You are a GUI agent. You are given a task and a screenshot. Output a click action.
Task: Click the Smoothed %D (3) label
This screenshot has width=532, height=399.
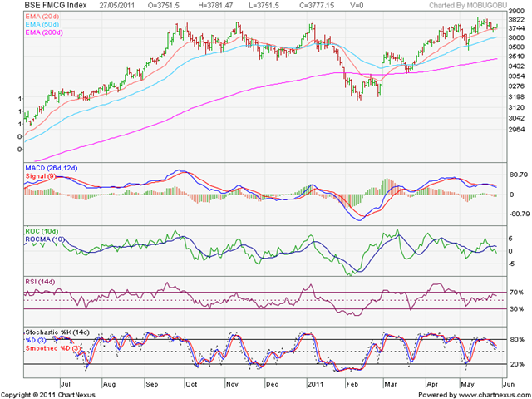tap(53, 348)
